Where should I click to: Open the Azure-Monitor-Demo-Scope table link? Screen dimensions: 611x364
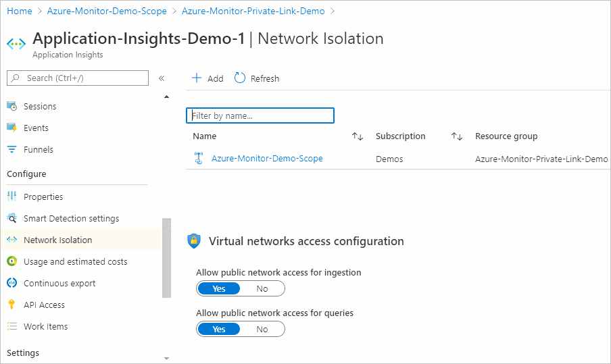pos(267,159)
